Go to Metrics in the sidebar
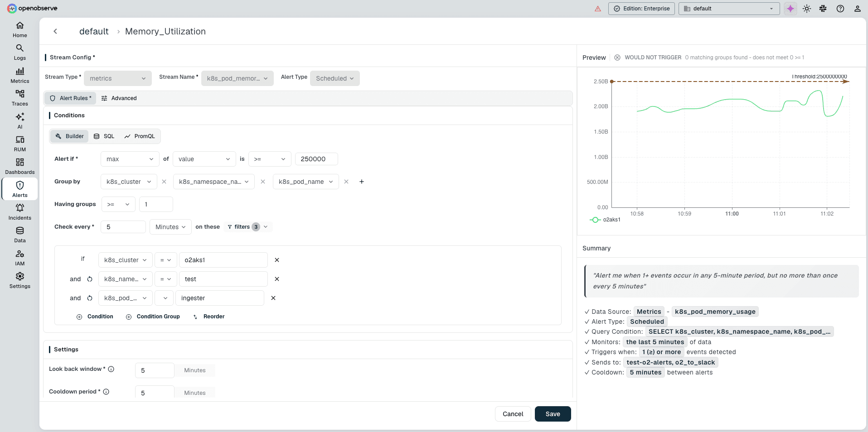 (x=20, y=76)
